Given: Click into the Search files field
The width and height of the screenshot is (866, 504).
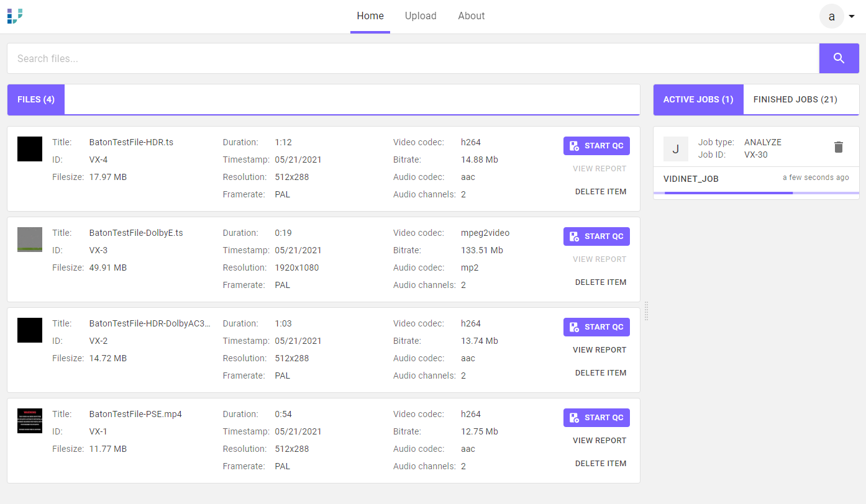Looking at the screenshot, I should pyautogui.click(x=413, y=58).
